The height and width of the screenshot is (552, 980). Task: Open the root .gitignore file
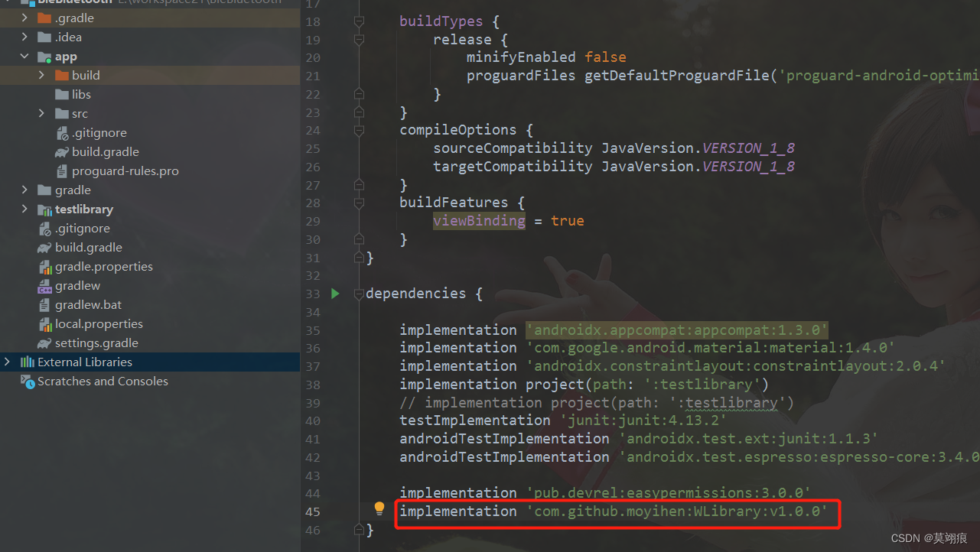point(83,228)
